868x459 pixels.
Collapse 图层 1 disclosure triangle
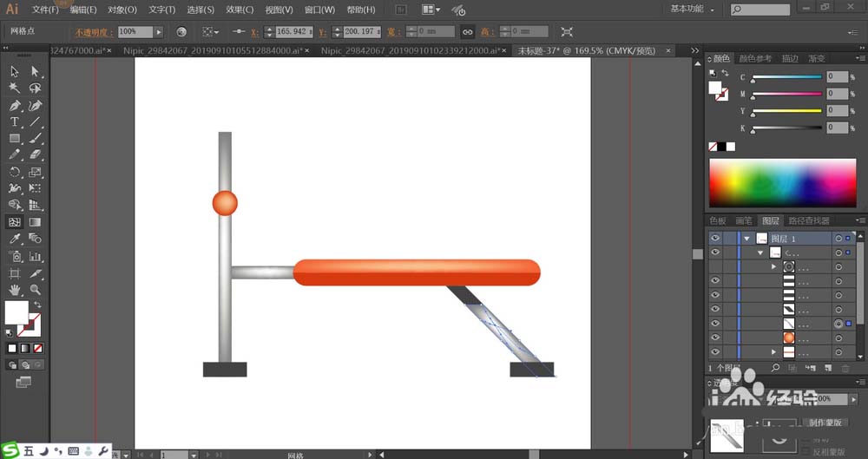746,239
